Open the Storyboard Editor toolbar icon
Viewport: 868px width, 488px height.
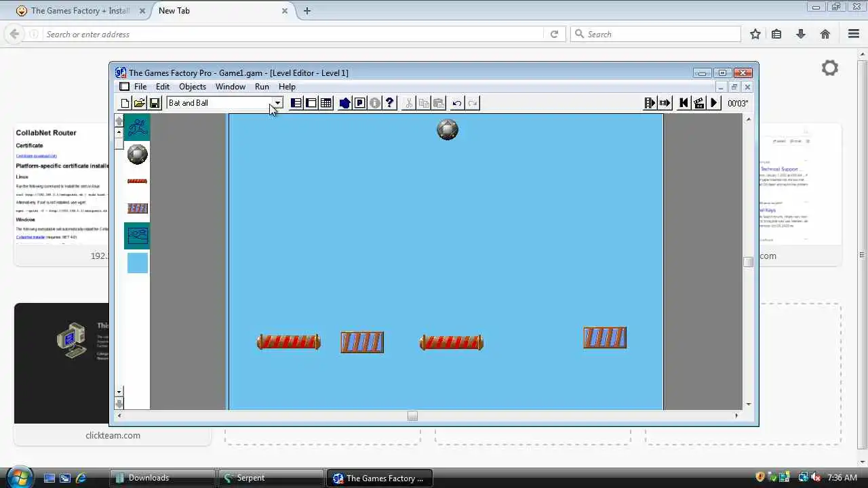tap(296, 103)
